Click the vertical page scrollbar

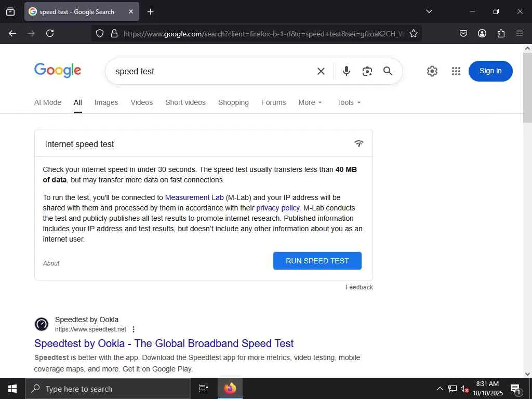pyautogui.click(x=527, y=211)
